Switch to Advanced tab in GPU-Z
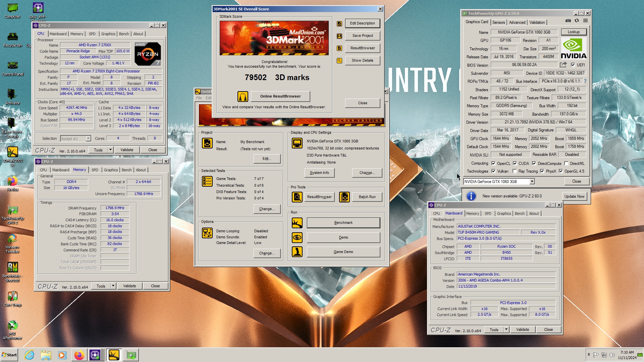644x362 pixels. (x=517, y=22)
